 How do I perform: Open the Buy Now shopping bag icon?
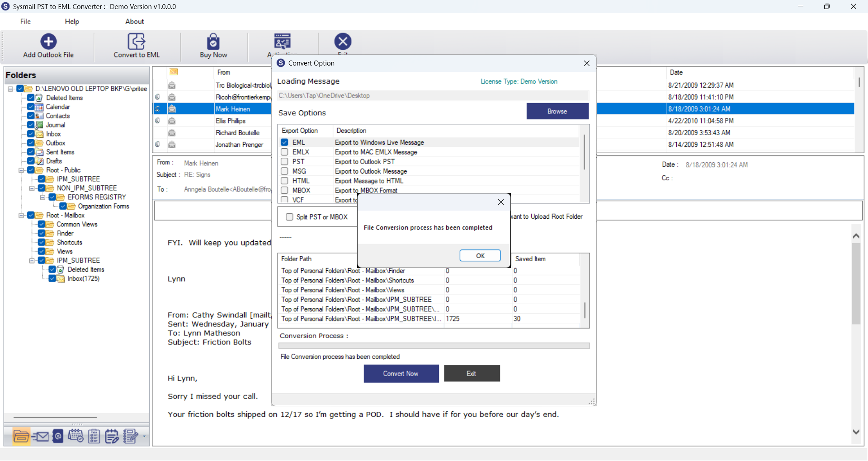(x=213, y=42)
